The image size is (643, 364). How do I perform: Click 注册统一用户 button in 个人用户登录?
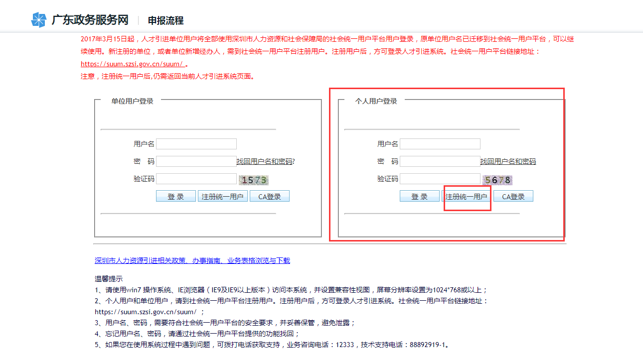(467, 196)
